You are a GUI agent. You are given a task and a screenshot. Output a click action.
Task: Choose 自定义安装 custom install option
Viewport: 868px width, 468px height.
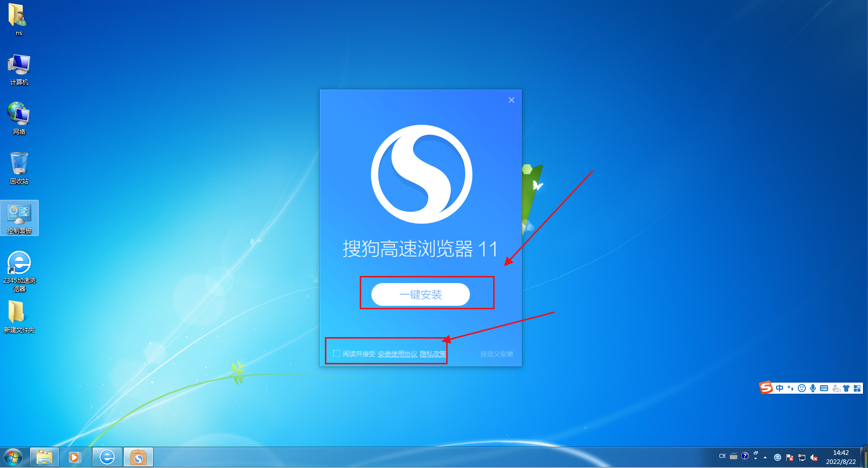pyautogui.click(x=497, y=354)
